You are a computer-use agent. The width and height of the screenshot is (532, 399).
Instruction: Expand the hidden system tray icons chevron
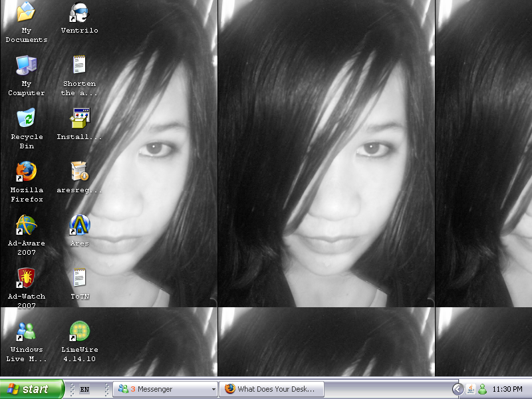click(x=458, y=388)
